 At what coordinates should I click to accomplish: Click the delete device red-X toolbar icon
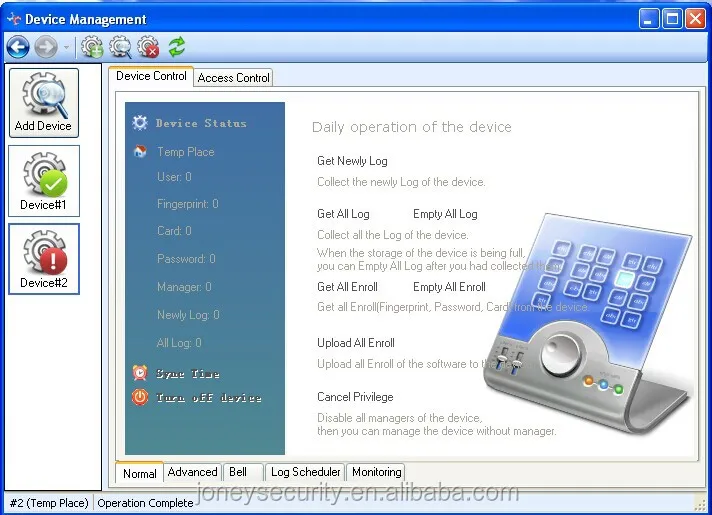148,46
